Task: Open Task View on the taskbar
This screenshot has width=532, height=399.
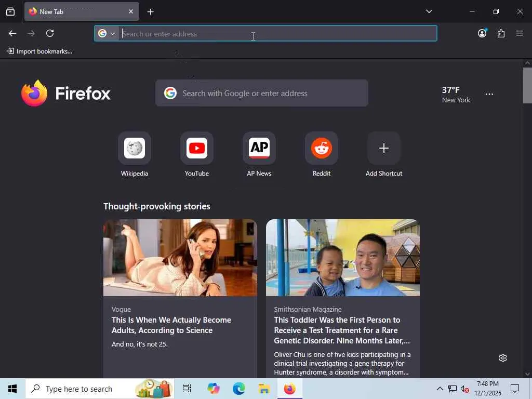Action: click(187, 389)
